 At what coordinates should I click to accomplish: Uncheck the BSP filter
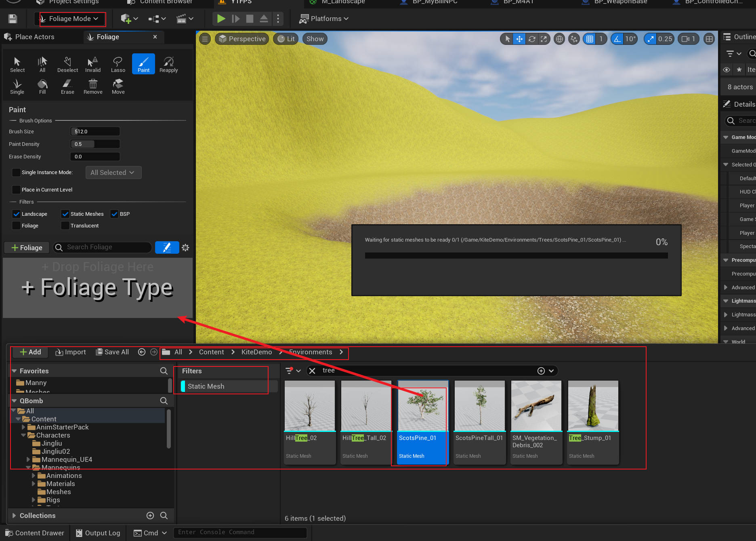(114, 214)
